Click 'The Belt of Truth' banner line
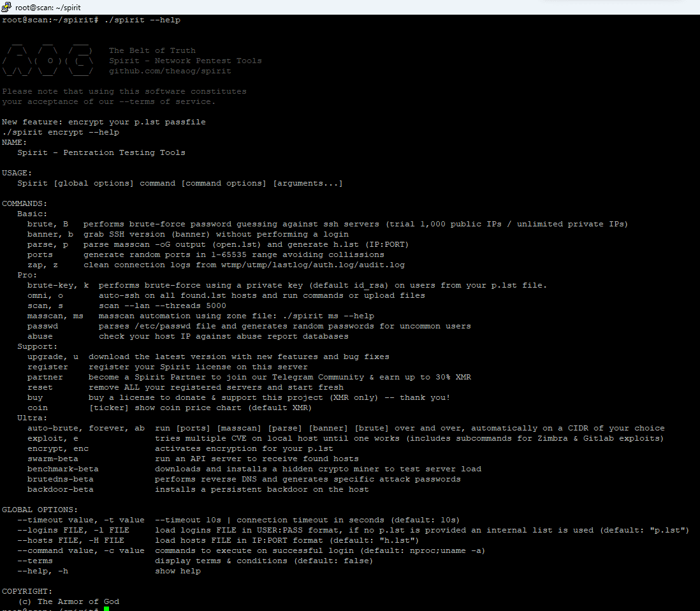The image size is (700, 611). point(152,50)
